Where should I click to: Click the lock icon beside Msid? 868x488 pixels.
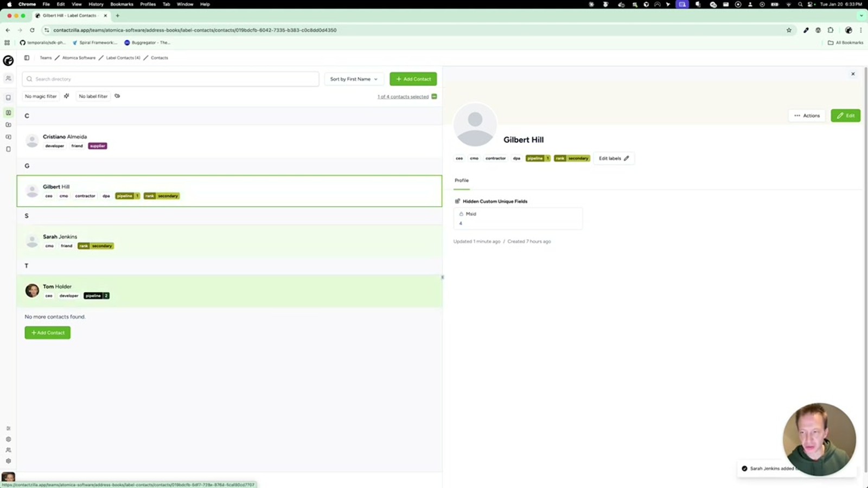tap(461, 214)
